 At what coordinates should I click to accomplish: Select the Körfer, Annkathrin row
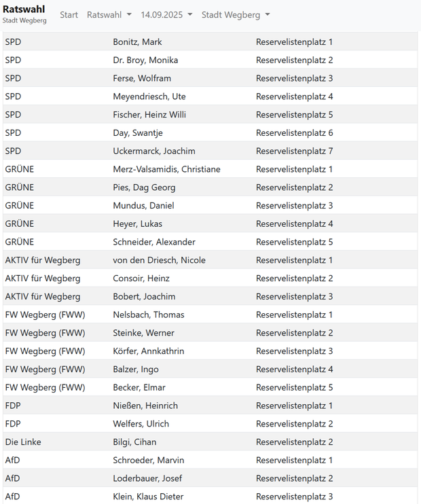click(x=148, y=351)
